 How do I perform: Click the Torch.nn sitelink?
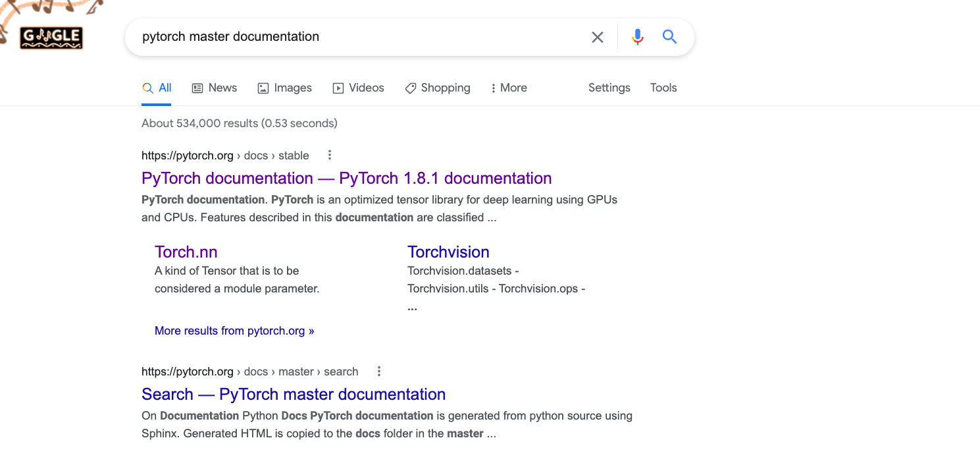tap(186, 252)
